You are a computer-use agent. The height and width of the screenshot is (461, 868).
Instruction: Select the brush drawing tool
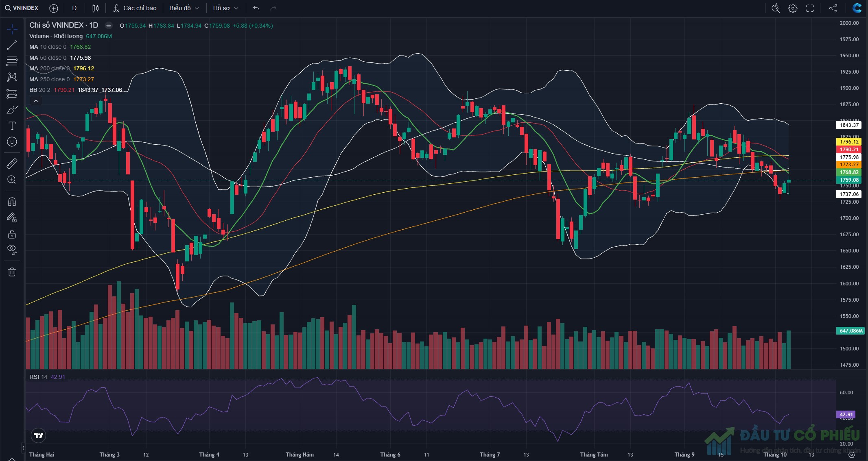(x=12, y=110)
